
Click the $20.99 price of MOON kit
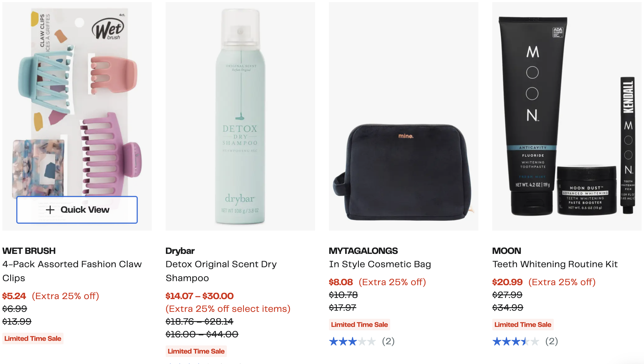(x=507, y=282)
